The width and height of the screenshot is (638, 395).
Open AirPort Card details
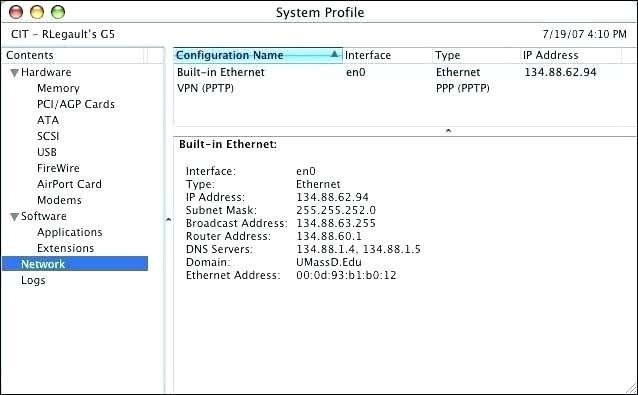[69, 184]
